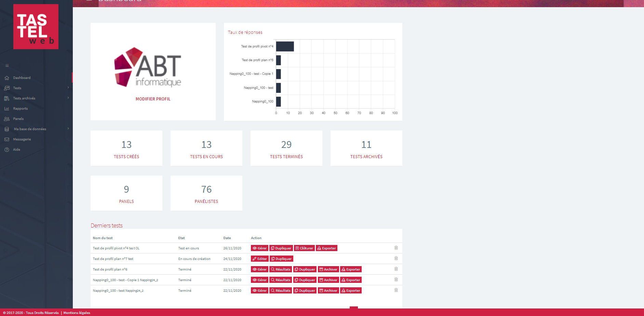Click the Aide help icon

(7, 149)
